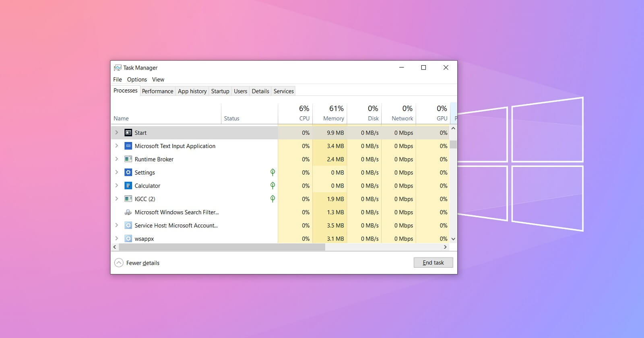Click the suspended leaf icon for Calculator
This screenshot has height=338, width=644.
pyautogui.click(x=272, y=185)
